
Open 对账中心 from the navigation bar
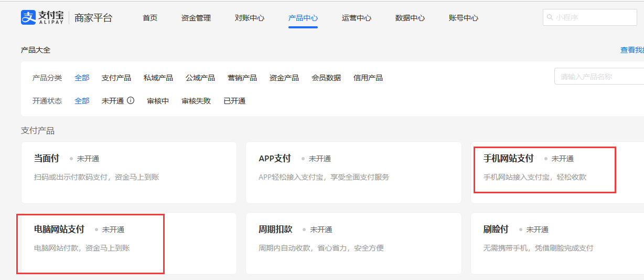tap(250, 18)
